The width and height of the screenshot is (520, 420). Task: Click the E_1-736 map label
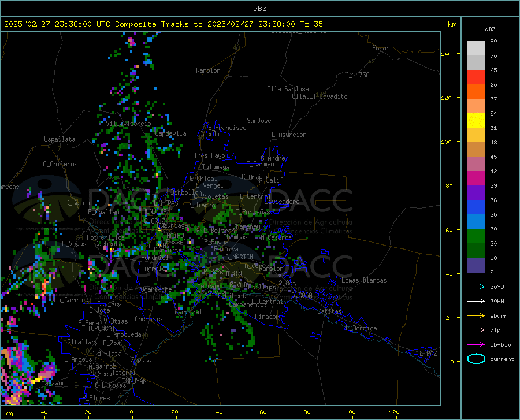tap(357, 75)
